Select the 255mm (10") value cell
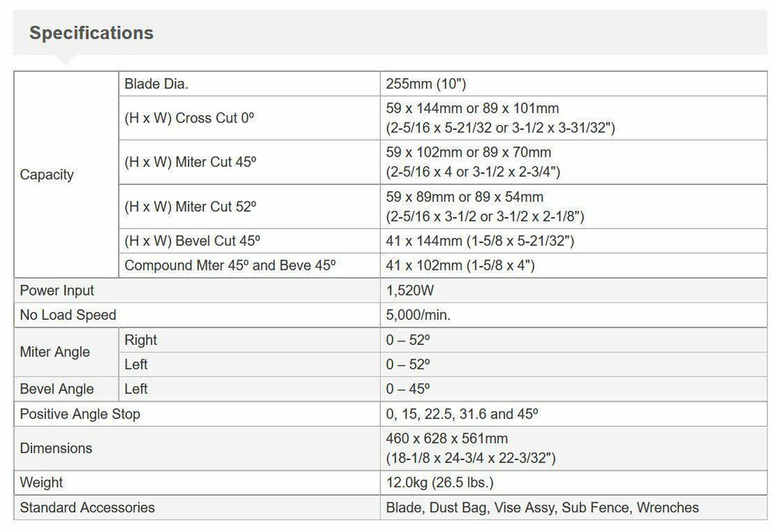Viewport: 776px width, 532px height. coord(574,83)
